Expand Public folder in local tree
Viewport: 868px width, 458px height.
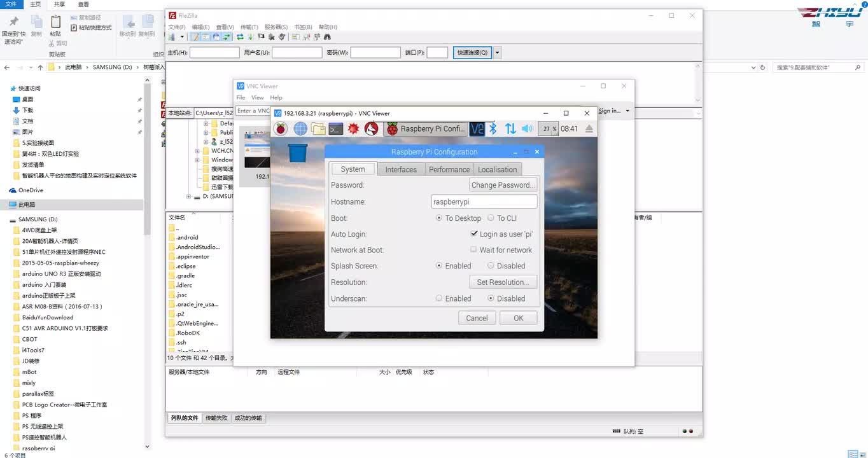[x=206, y=132]
